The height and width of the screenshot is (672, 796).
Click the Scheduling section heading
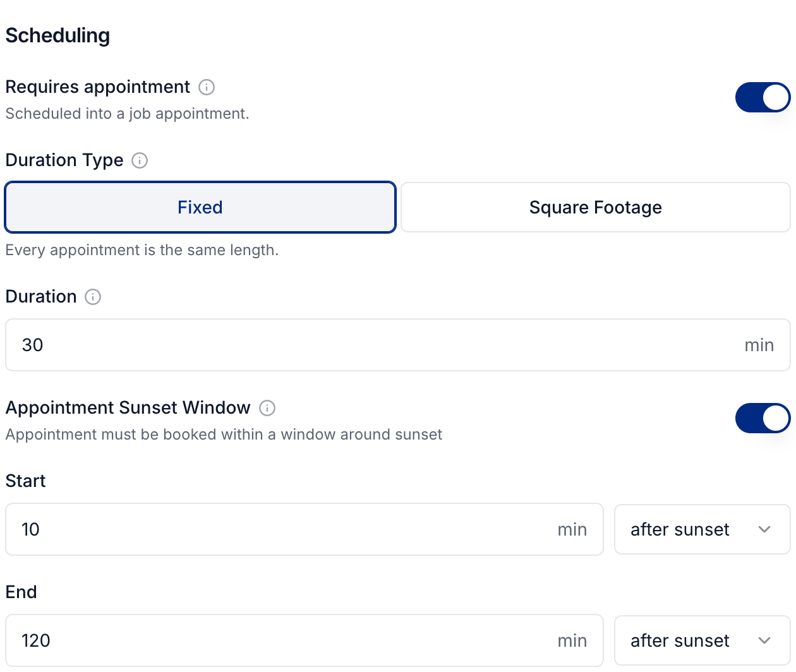[57, 35]
